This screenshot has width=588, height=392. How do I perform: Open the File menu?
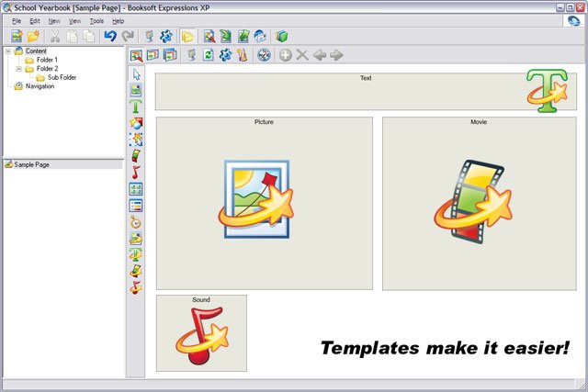17,20
